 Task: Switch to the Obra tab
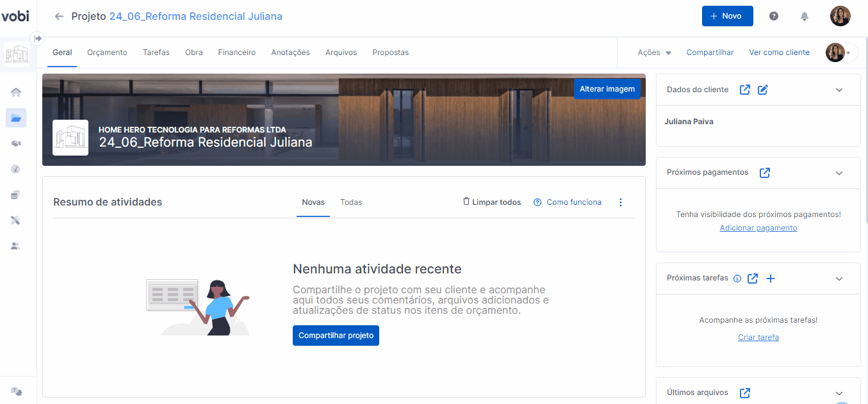(194, 53)
